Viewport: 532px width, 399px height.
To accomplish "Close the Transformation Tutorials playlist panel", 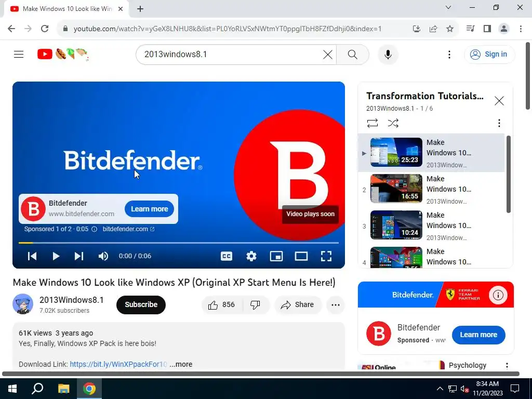I will click(x=499, y=101).
